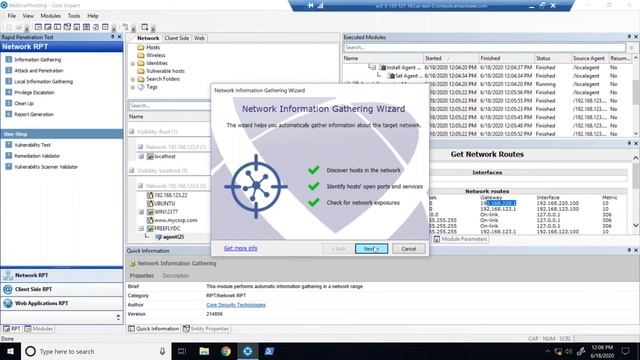The width and height of the screenshot is (640, 360).
Task: Start the Vulnerability Test one-step icon
Action: pyautogui.click(x=9, y=145)
